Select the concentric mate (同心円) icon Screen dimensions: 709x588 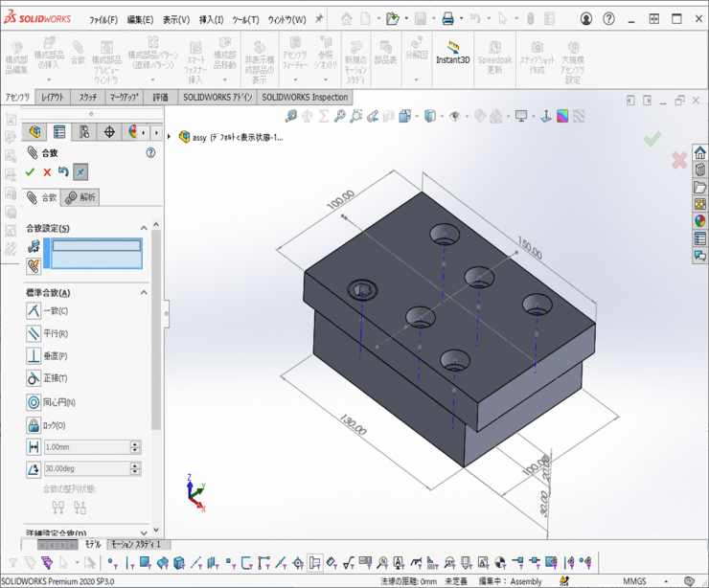click(34, 402)
